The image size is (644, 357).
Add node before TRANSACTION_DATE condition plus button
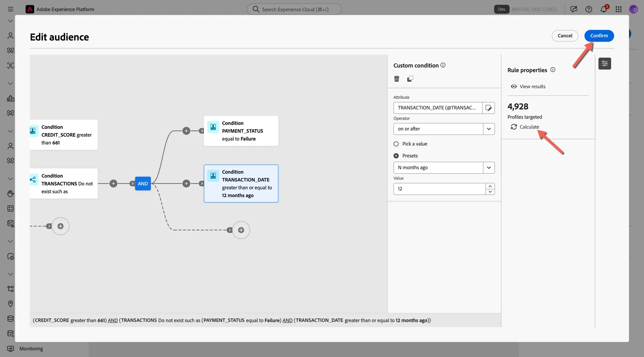point(186,183)
